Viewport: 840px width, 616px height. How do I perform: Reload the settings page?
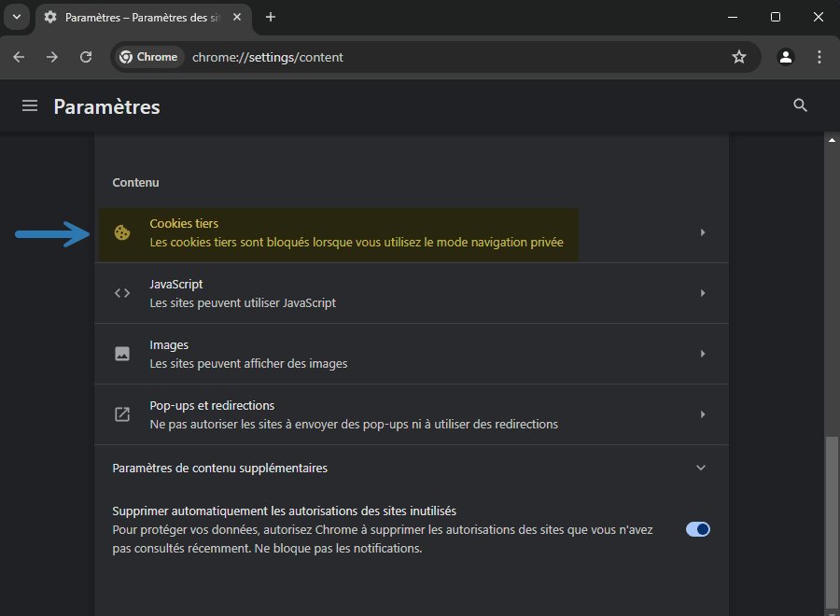[x=86, y=57]
